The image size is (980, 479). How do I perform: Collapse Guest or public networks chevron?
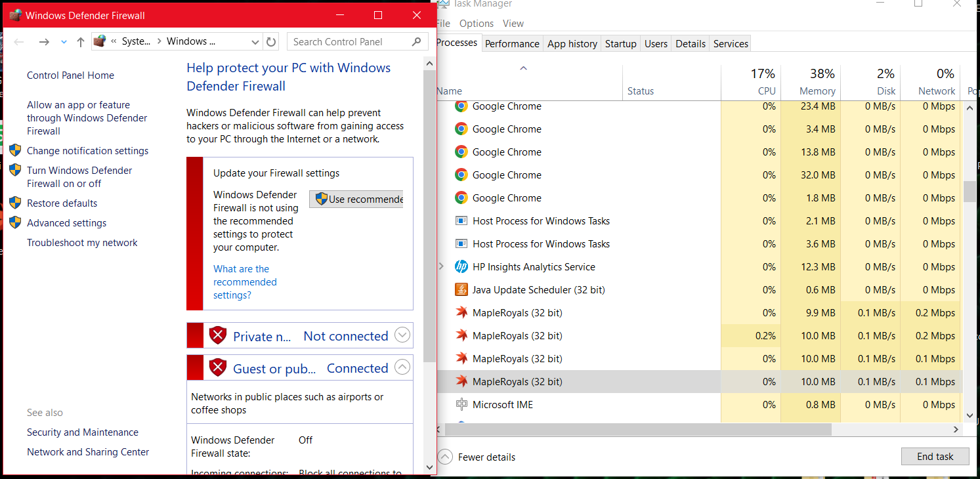(403, 367)
